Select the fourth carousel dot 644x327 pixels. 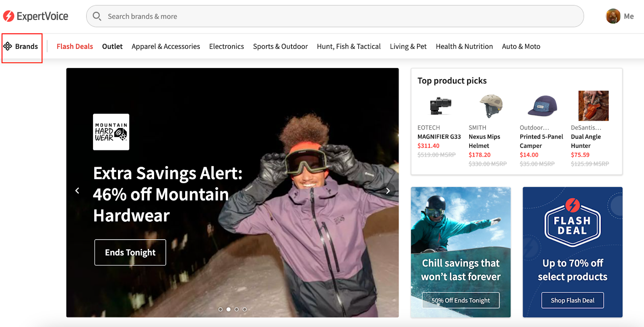(x=244, y=309)
